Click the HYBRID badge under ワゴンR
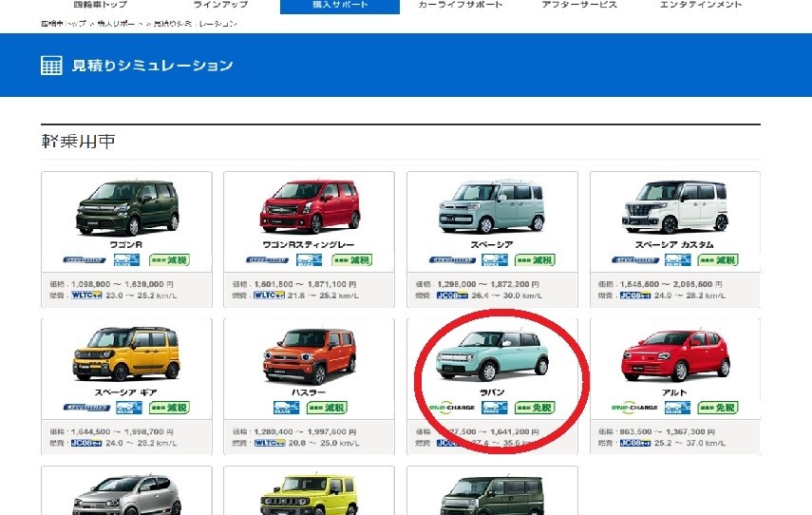The image size is (812, 515). click(85, 260)
